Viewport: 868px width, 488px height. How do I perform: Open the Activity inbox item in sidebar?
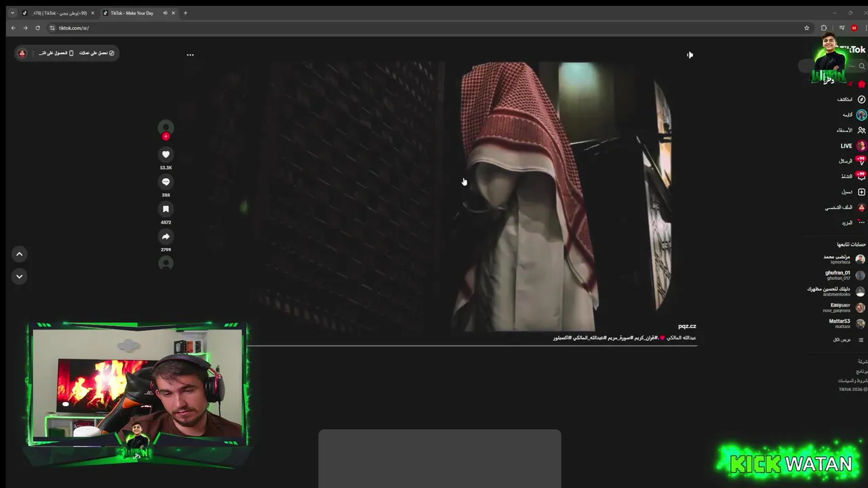(x=853, y=176)
